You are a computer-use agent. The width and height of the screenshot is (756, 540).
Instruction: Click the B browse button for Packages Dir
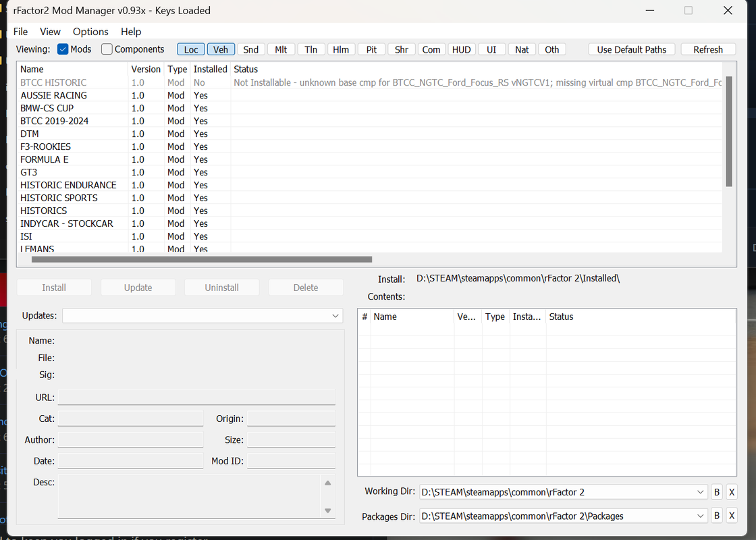(716, 516)
